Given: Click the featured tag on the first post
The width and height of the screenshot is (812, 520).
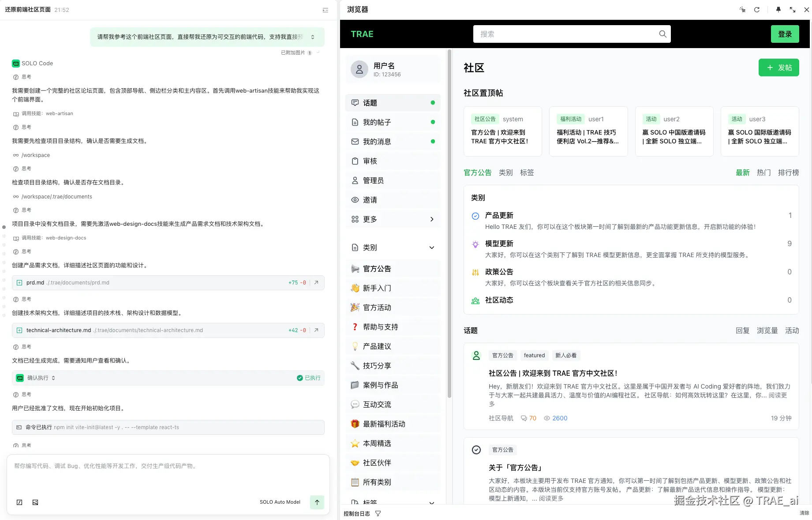Looking at the screenshot, I should point(535,355).
